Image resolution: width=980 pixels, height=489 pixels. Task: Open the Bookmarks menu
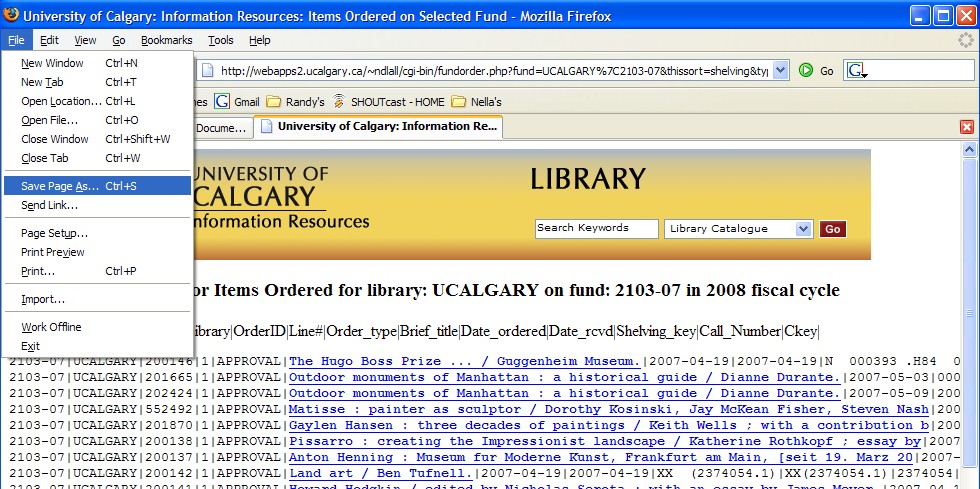tap(166, 40)
